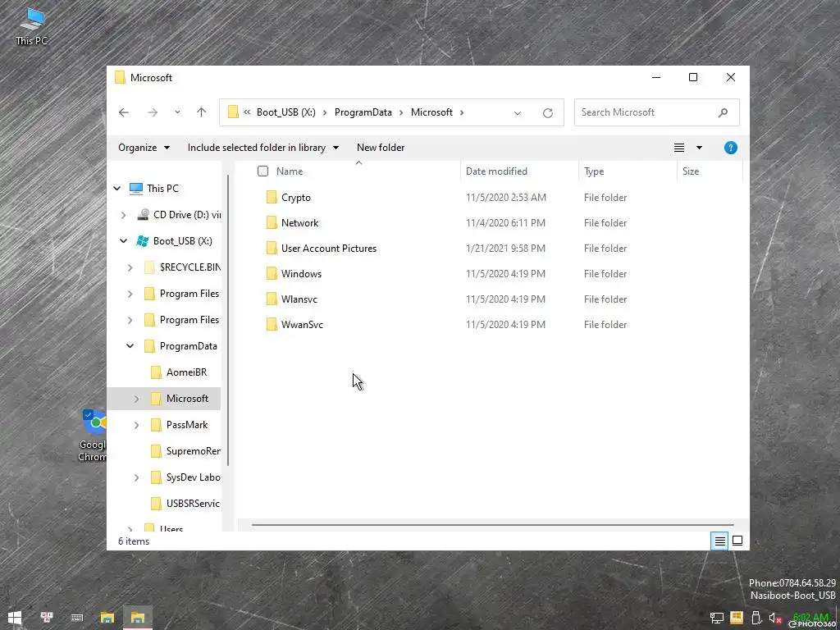Open the Windows Start menu
Image resolution: width=840 pixels, height=630 pixels.
tap(15, 618)
